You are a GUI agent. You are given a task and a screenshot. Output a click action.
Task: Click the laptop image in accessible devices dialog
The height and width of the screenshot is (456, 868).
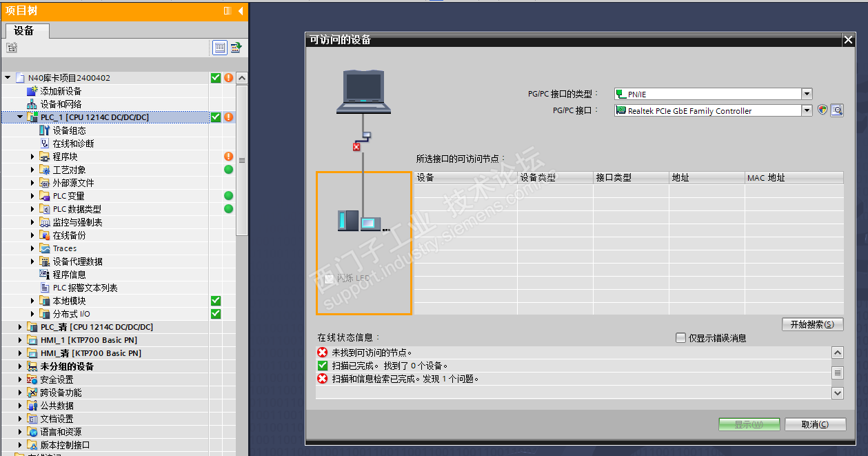(363, 91)
